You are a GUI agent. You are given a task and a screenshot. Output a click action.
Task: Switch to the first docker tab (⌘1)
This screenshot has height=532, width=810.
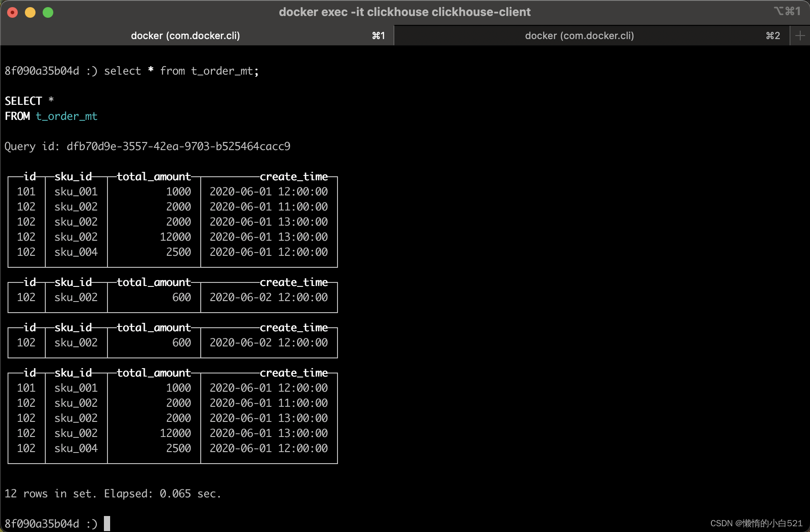pos(197,36)
